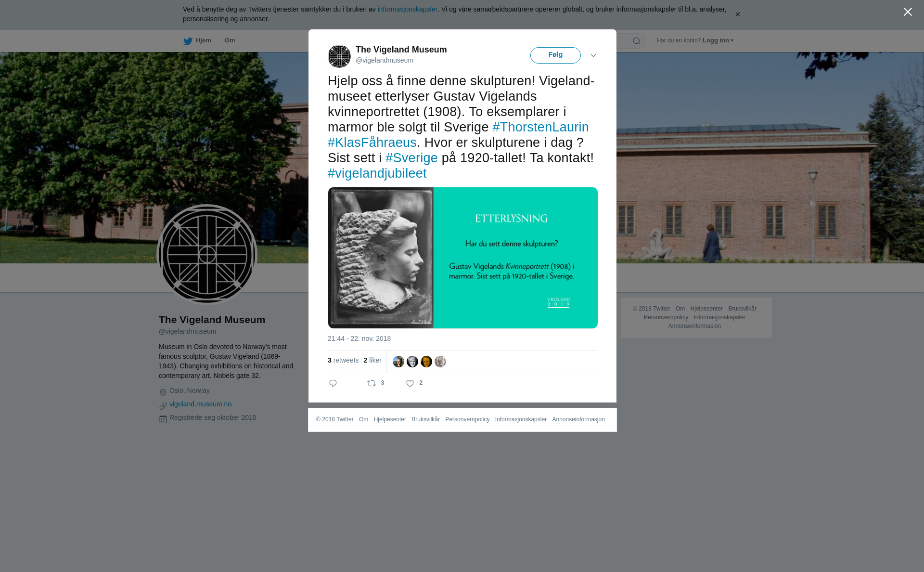Screen dimensions: 924x572
Task: Open the Vigeland Museum avatar in tweet
Action: (x=339, y=56)
